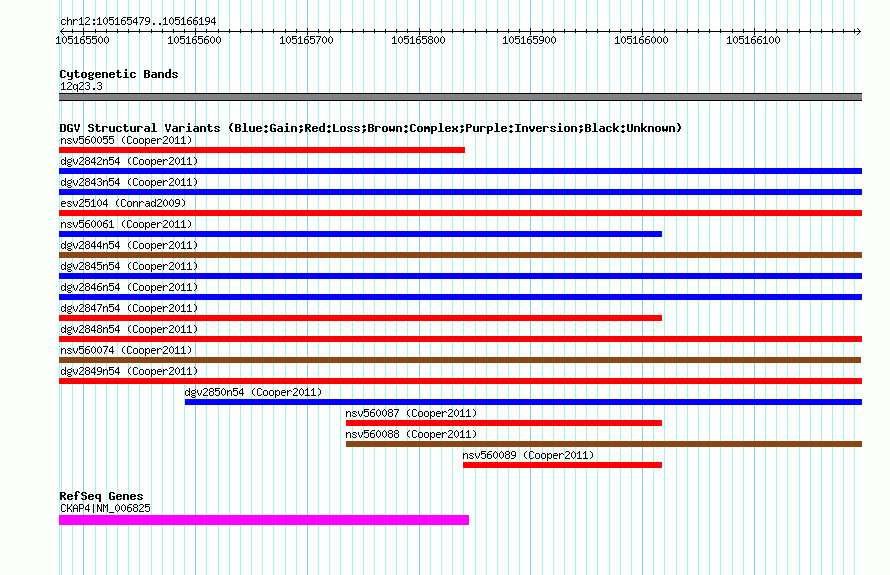890x575 pixels.
Task: Select the CKAP4|NM_006825 gene label
Action: 105,508
